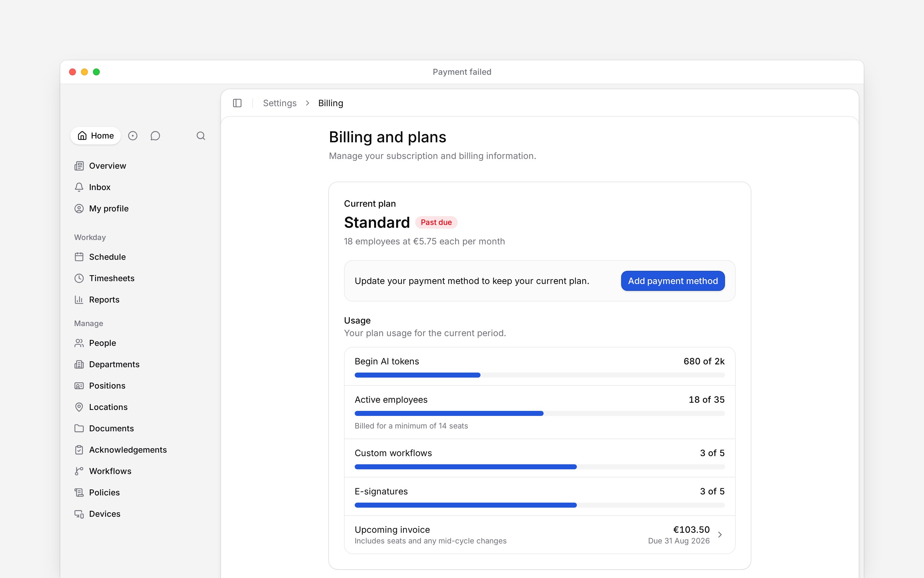Click Add payment method button

673,281
